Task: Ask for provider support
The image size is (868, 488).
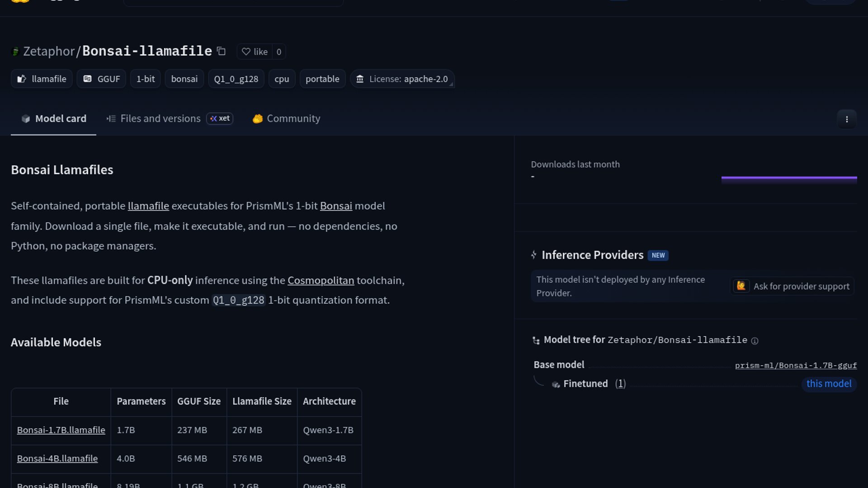Action: pyautogui.click(x=792, y=286)
